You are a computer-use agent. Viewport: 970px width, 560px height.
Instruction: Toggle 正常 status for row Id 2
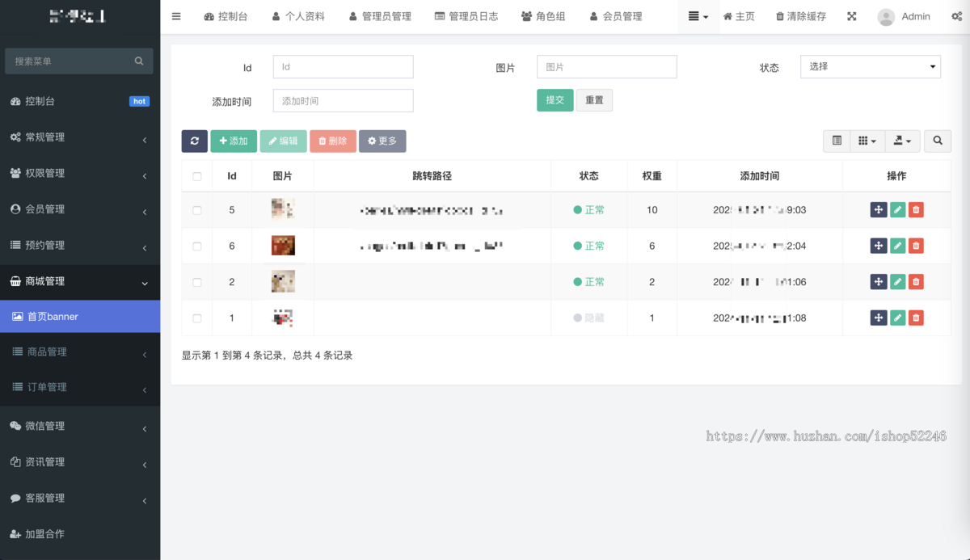click(589, 282)
